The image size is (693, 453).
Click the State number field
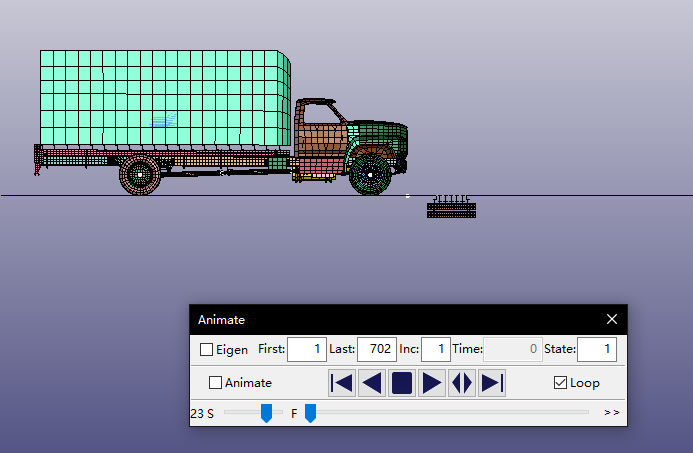point(597,350)
